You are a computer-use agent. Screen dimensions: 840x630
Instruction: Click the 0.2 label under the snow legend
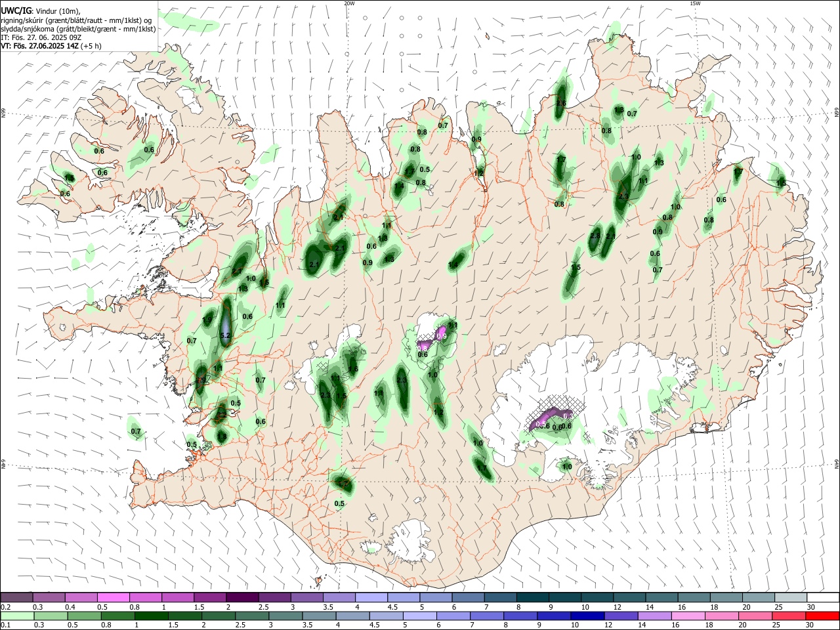point(5,607)
